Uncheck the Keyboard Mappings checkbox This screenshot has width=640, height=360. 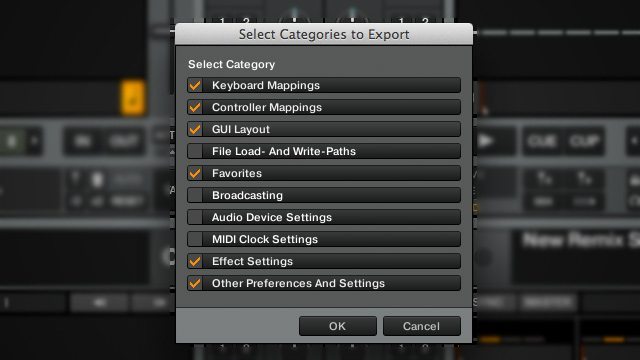195,85
